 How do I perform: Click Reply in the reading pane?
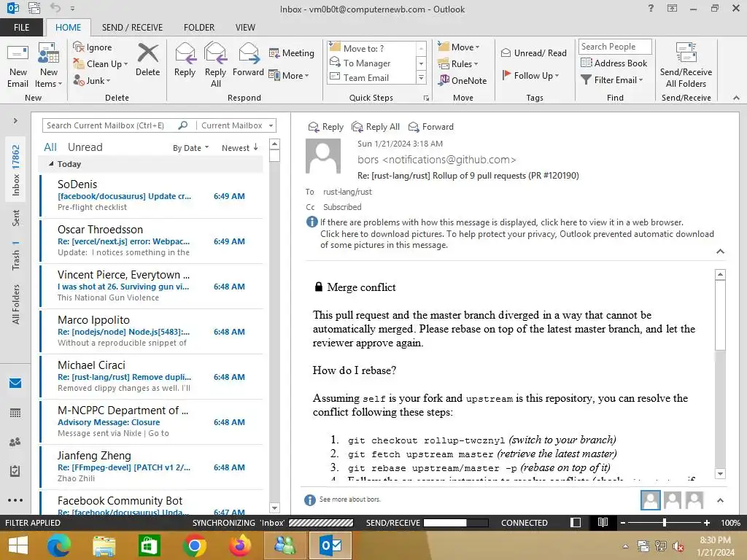point(326,127)
